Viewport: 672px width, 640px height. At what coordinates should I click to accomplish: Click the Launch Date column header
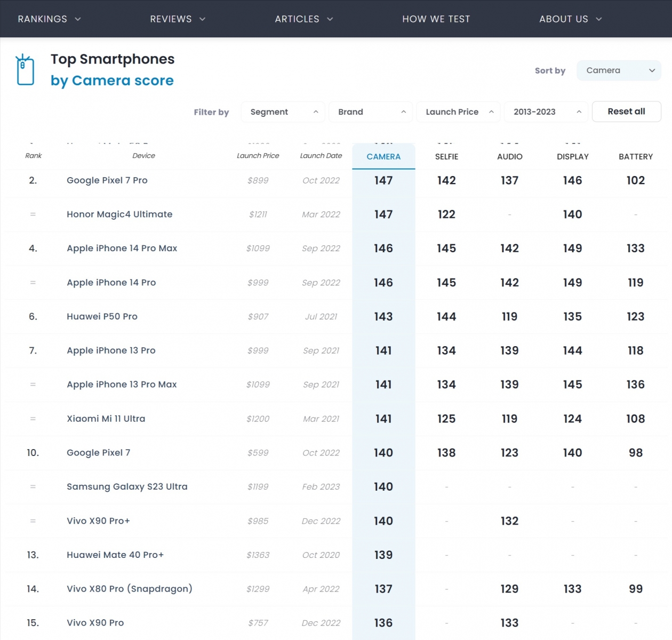(321, 156)
